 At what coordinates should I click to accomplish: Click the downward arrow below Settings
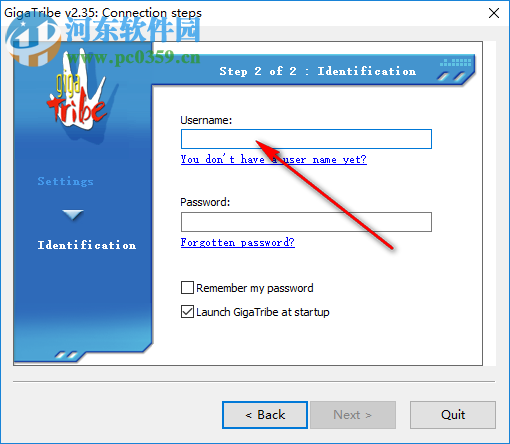(73, 215)
